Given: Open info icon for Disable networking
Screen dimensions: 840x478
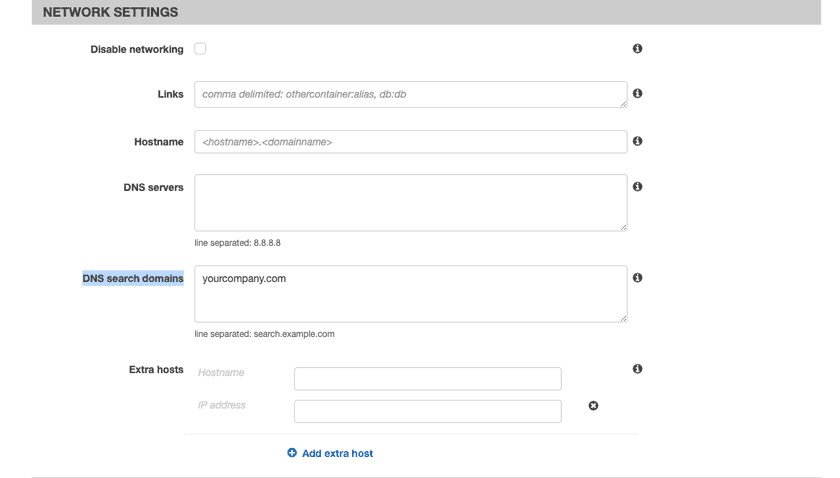Looking at the screenshot, I should [x=637, y=49].
